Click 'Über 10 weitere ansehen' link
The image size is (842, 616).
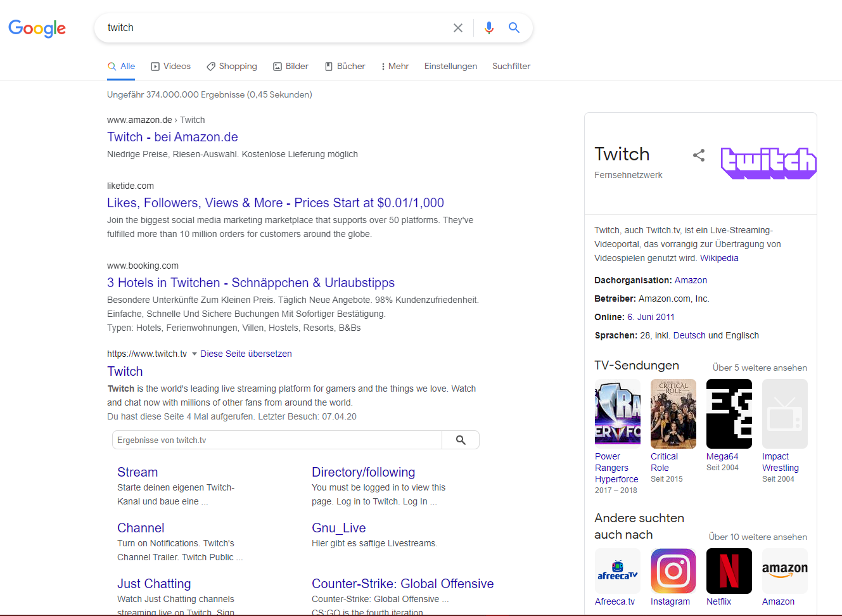coord(758,537)
